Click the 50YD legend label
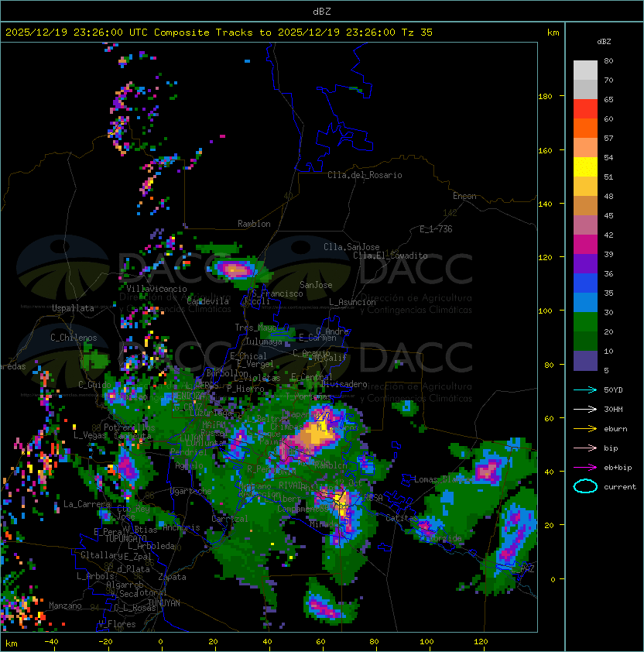The image size is (644, 652). (x=613, y=390)
